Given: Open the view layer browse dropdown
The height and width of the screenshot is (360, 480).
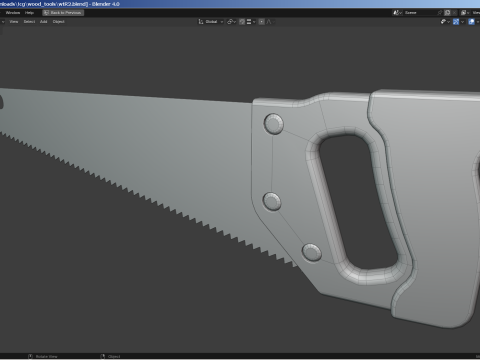Looking at the screenshot, I should [x=465, y=13].
